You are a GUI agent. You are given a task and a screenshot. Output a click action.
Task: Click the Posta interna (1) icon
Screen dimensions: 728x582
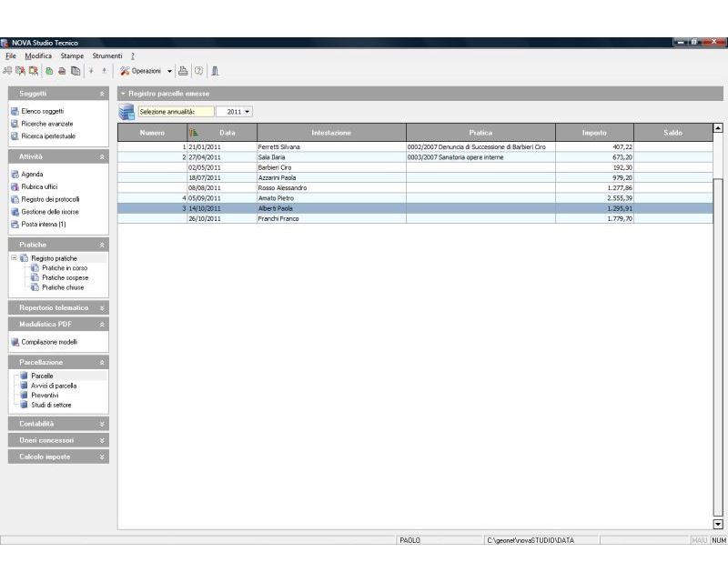tap(15, 225)
